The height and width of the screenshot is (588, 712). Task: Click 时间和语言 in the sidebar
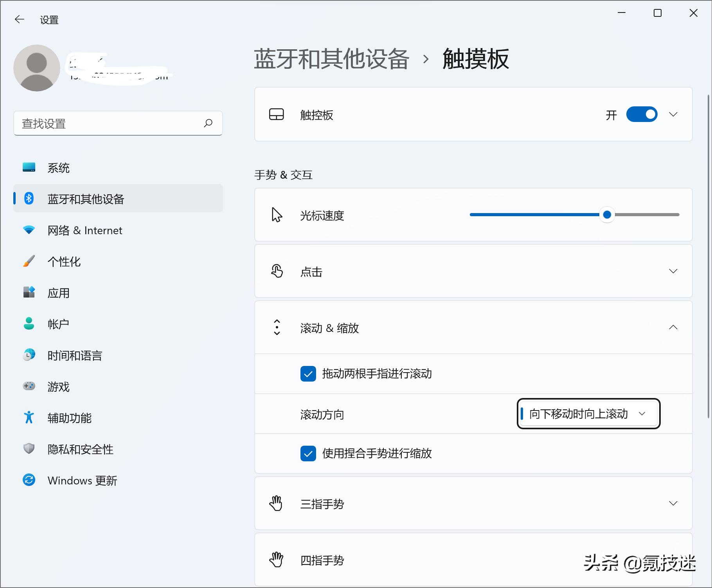(x=74, y=355)
